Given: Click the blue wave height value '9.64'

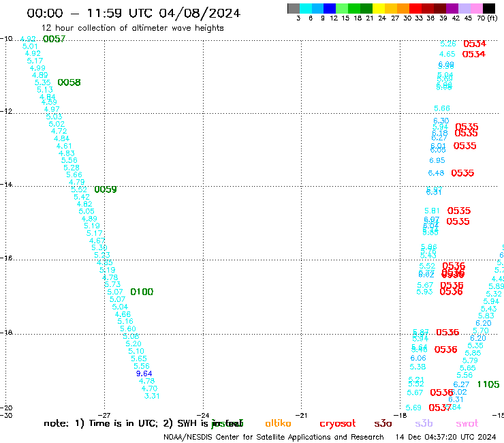Looking at the screenshot, I should [144, 373].
